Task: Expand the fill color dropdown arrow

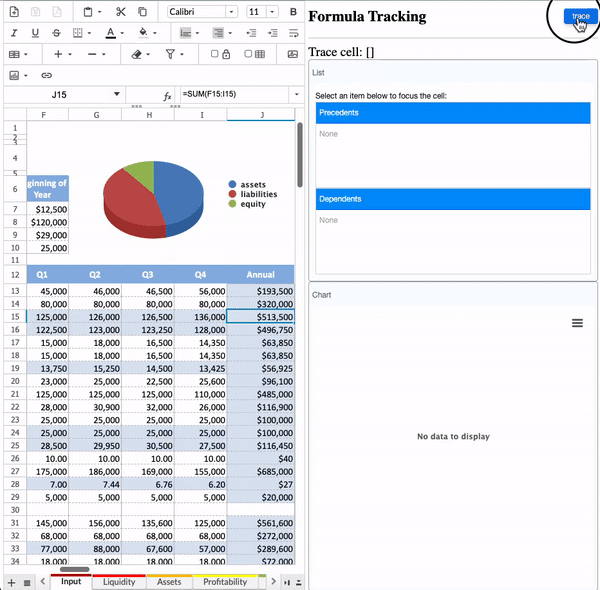Action: tap(155, 33)
